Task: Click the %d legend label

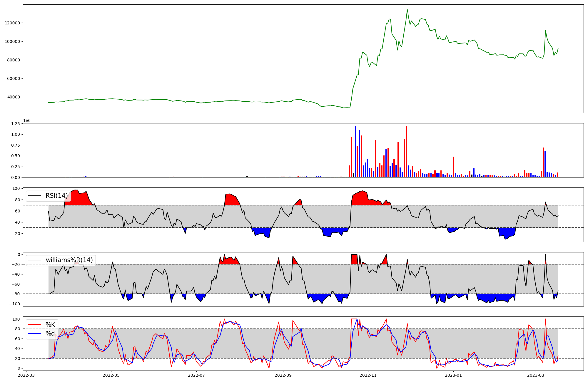Action: (x=50, y=334)
